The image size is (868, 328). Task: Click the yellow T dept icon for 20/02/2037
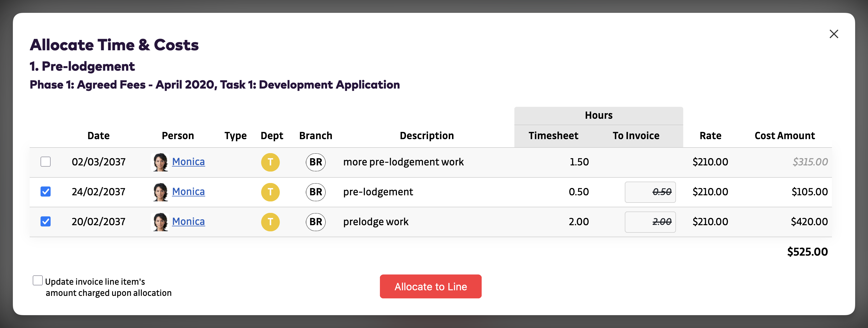270,222
